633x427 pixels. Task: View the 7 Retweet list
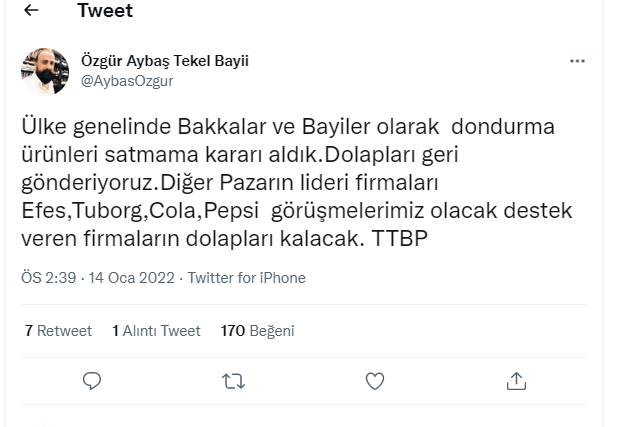pyautogui.click(x=58, y=330)
